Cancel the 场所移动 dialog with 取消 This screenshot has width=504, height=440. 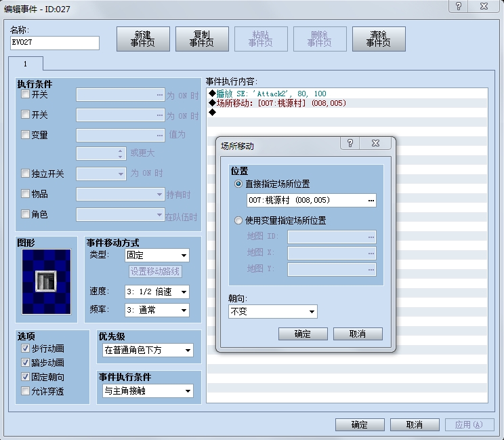[x=358, y=334]
